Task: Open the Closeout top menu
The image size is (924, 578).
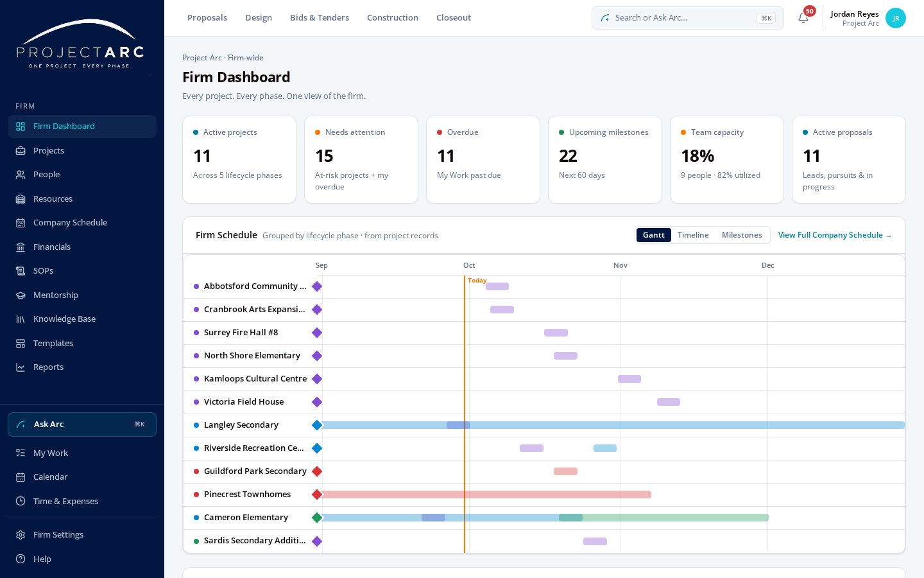Action: 454,18
